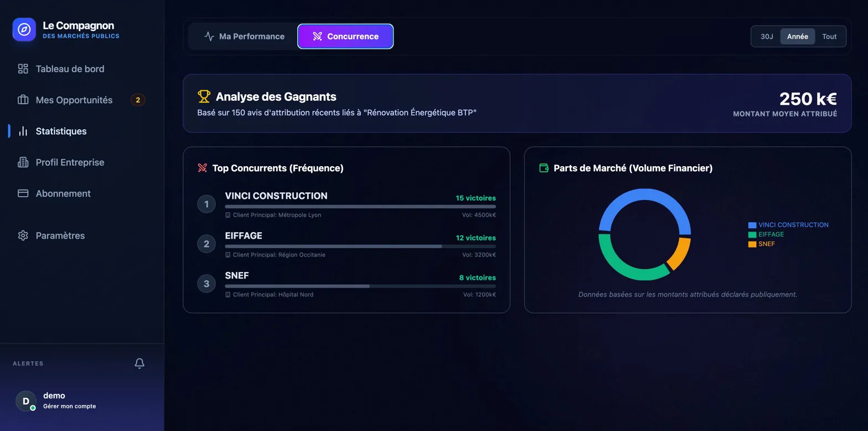
Task: Click the orange SNEF legend swatch
Action: coord(752,244)
